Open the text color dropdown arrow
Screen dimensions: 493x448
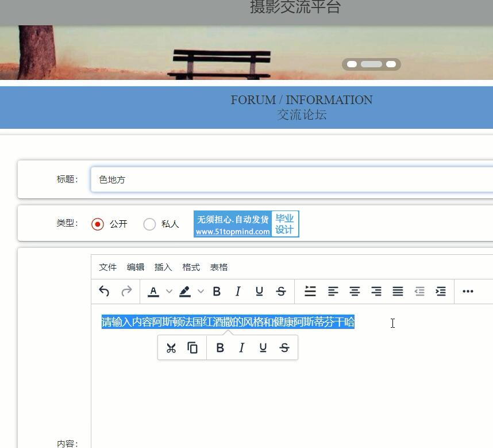pyautogui.click(x=169, y=292)
